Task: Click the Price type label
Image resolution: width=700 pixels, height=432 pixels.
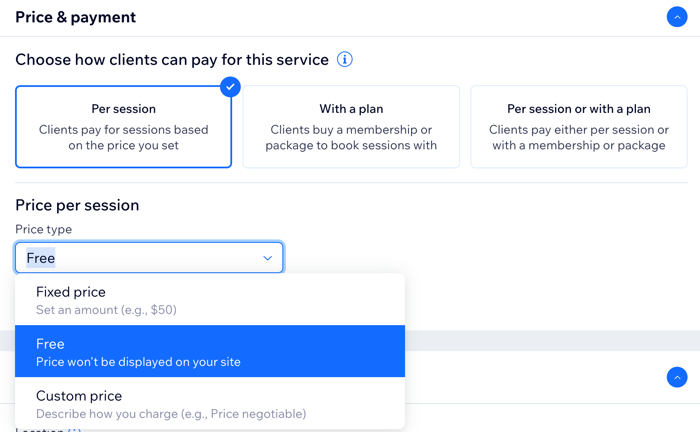Action: coord(43,229)
